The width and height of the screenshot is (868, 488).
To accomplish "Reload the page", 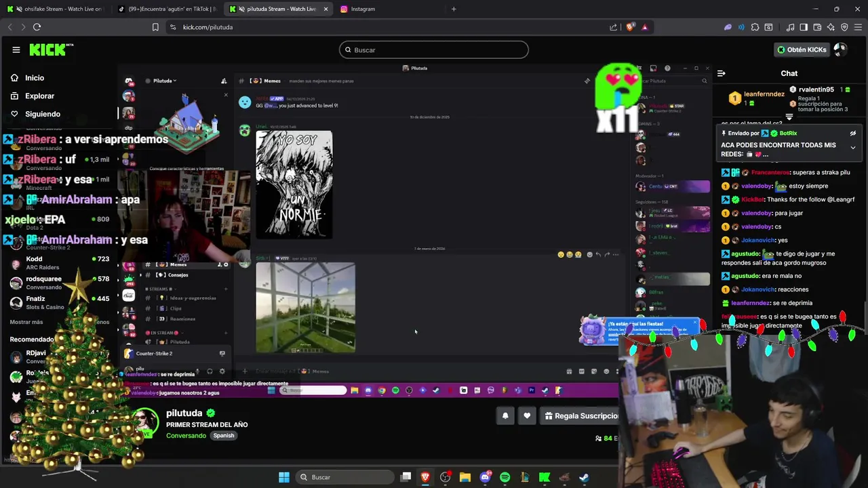I will (x=37, y=27).
